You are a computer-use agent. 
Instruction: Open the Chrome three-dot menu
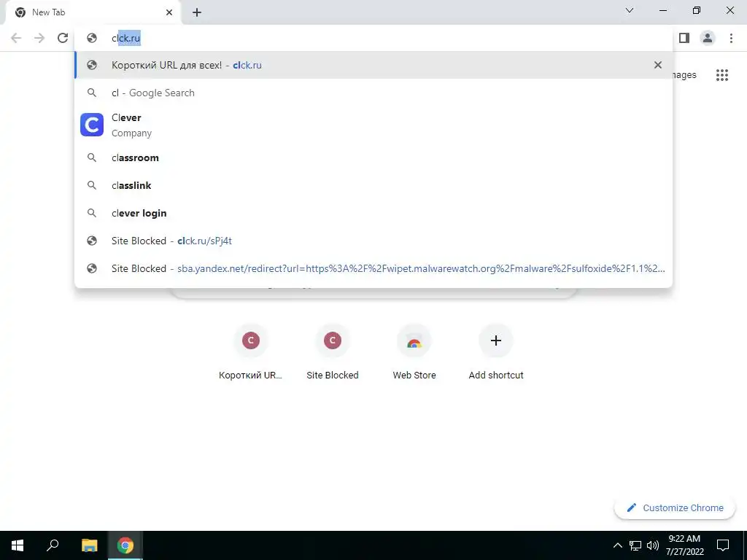click(x=731, y=38)
